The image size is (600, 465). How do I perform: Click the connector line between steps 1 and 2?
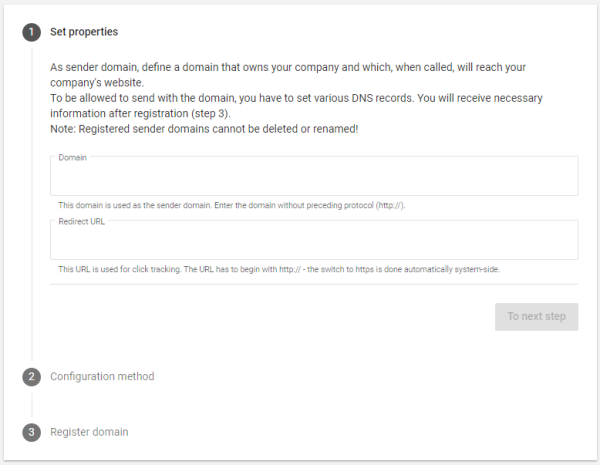point(32,204)
